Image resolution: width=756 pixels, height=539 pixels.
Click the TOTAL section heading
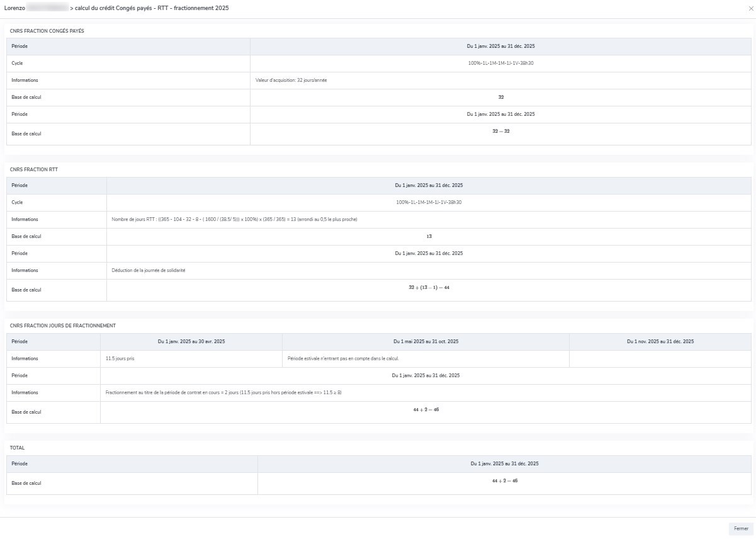coord(17,448)
